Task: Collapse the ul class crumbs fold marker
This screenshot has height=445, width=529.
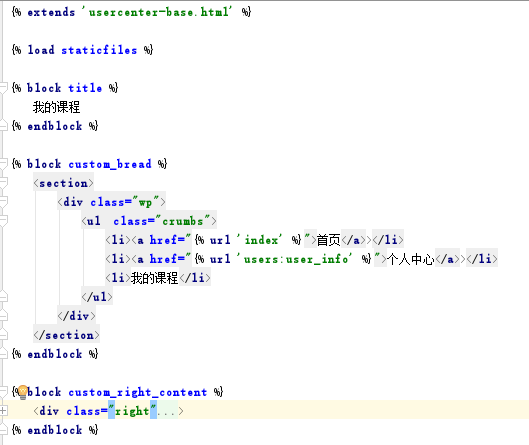Action: click(3, 221)
